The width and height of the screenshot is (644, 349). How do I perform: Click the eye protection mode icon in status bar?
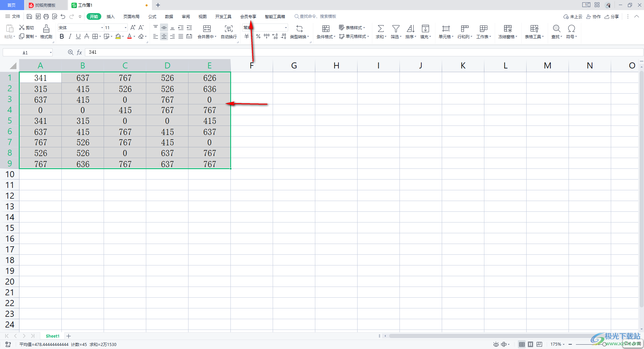tap(496, 344)
